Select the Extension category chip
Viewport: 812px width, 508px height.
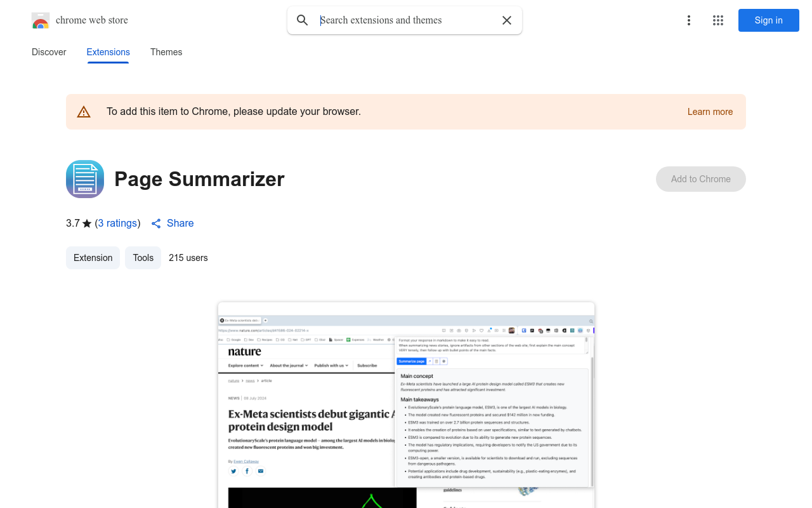(x=93, y=258)
